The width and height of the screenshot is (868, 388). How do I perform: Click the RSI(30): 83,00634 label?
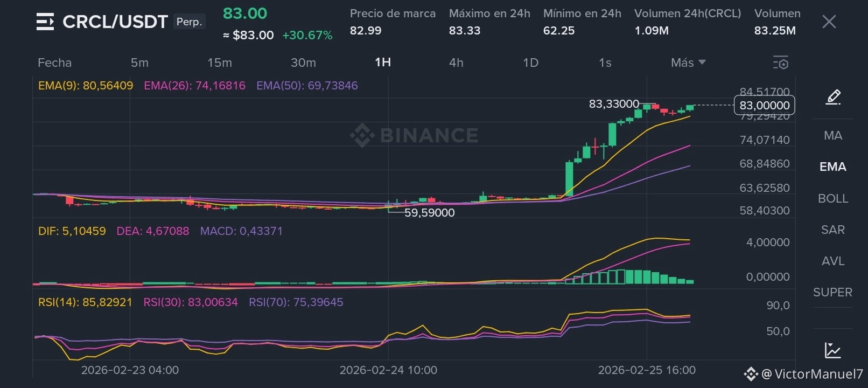(191, 302)
